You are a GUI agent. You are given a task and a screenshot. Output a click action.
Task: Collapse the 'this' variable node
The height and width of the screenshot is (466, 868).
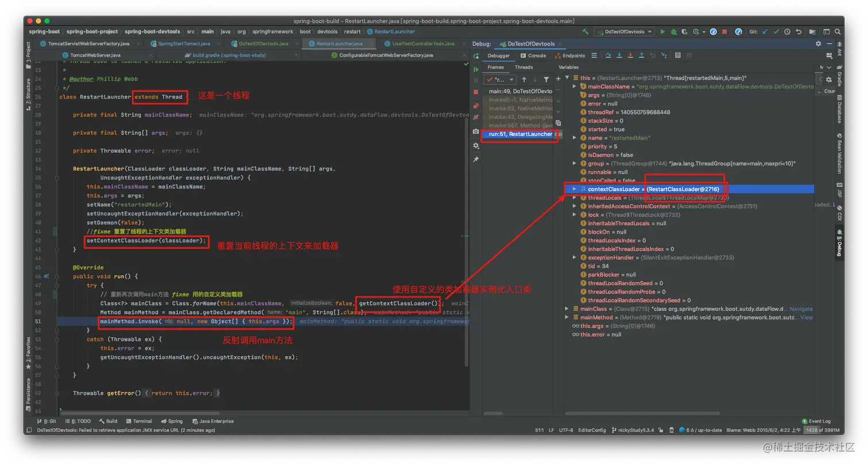click(567, 78)
